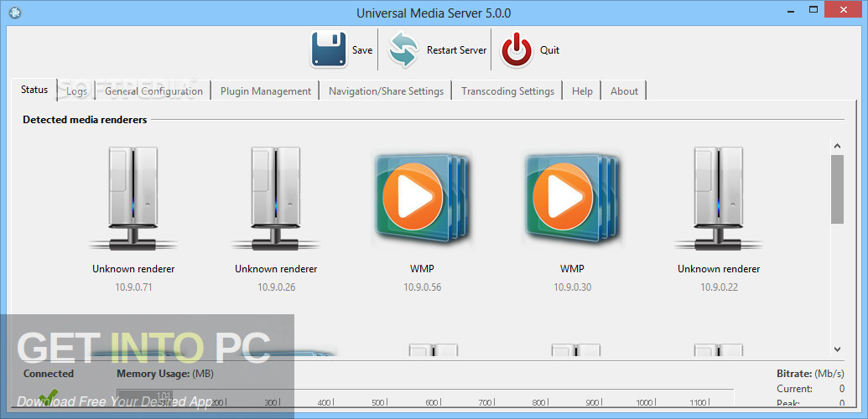
Task: Click the IP address 10.9.0.71
Action: pos(133,287)
